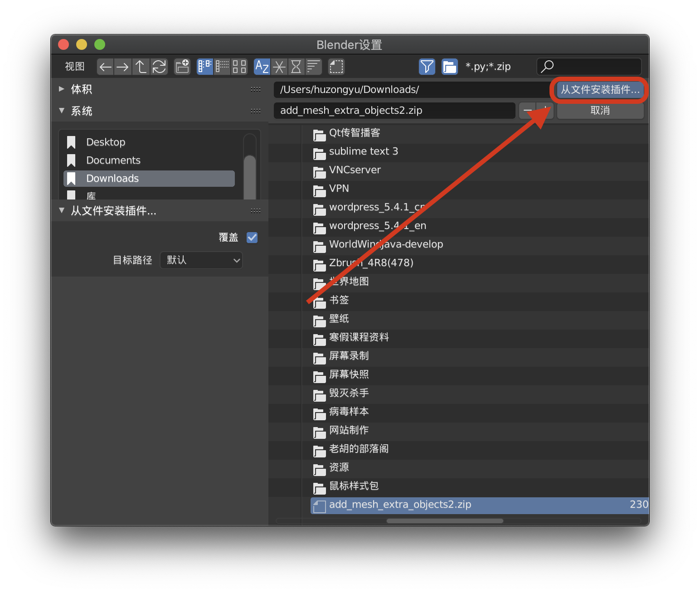Viewport: 700px width, 593px height.
Task: Click the horizontal scrollbar under file list
Action: point(445,521)
